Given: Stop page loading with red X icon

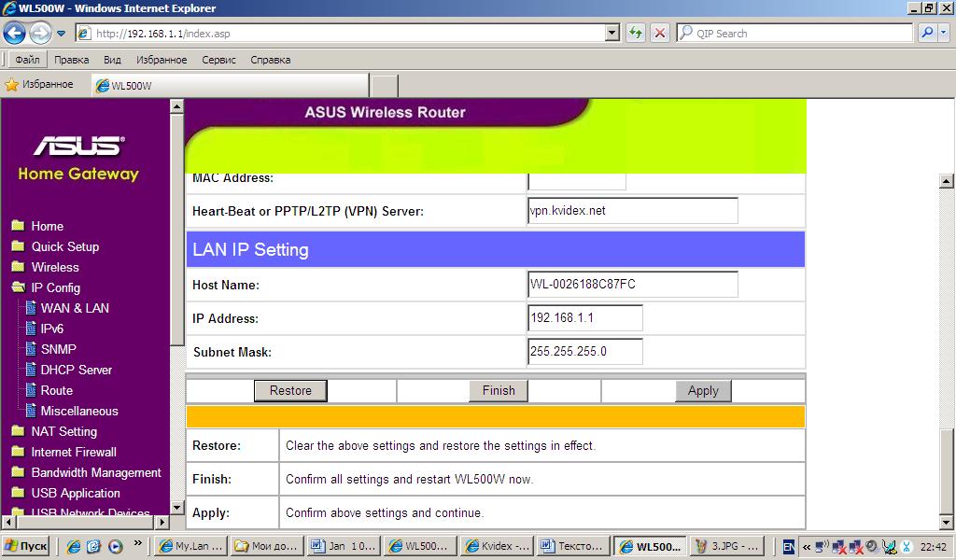Looking at the screenshot, I should [660, 33].
